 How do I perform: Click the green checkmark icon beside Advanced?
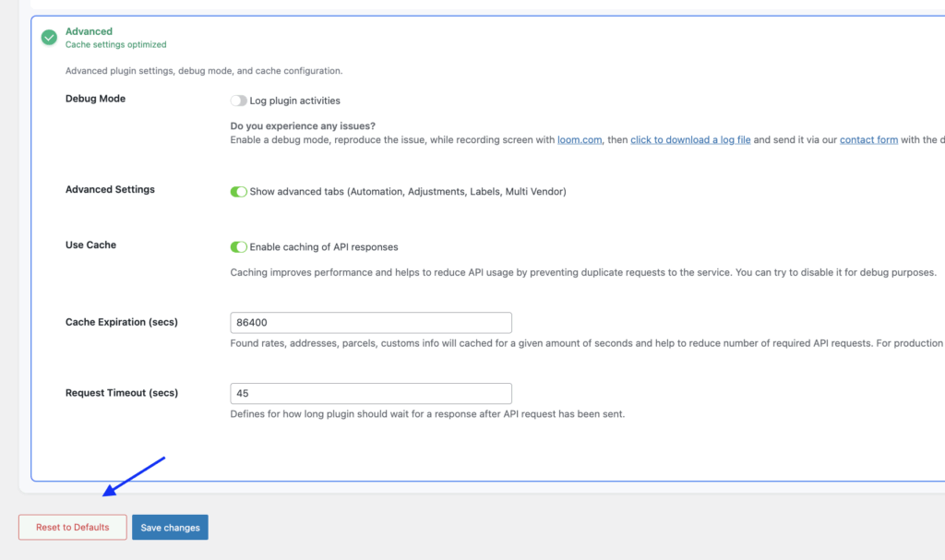[49, 38]
